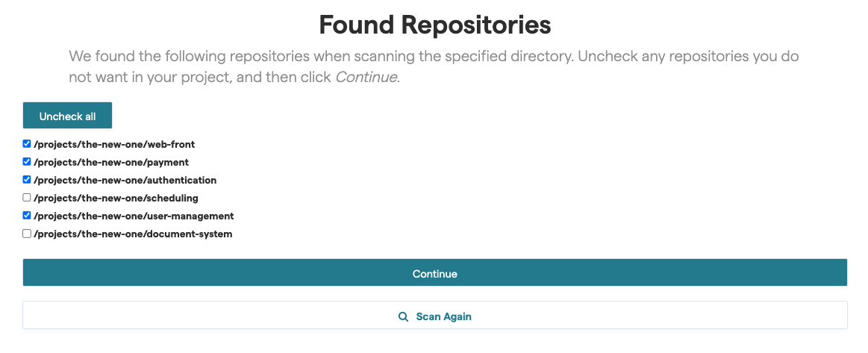Uncheck the web-front repository checkbox
Image resolution: width=868 pixels, height=353 pixels.
(27, 144)
